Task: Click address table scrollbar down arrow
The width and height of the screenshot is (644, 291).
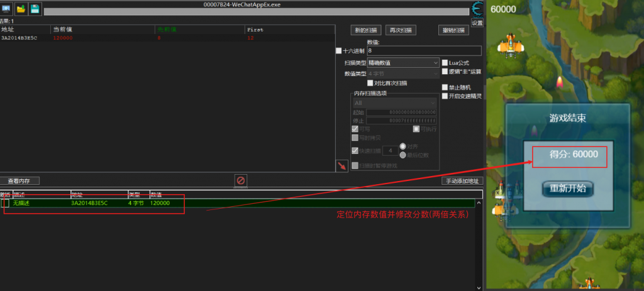Action: point(479,288)
